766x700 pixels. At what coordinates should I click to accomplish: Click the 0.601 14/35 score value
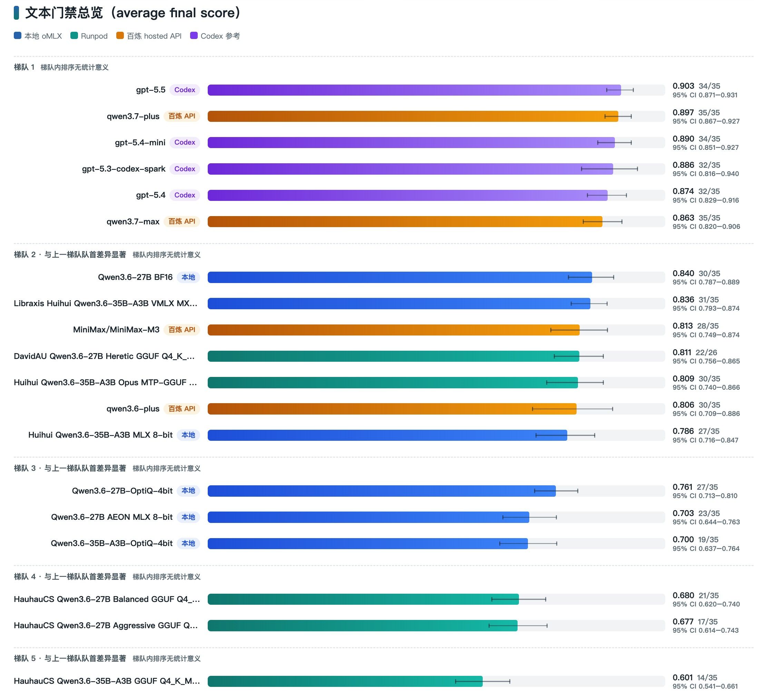pos(695,677)
